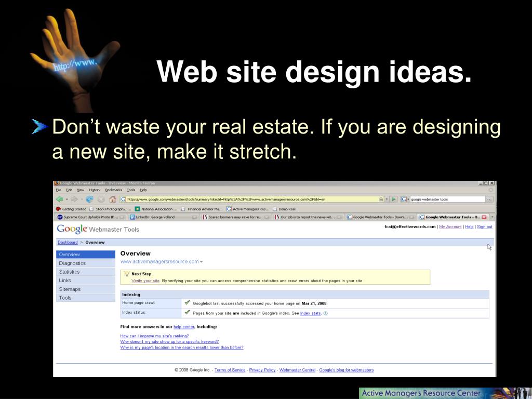Open Why is my page's location lower link
Screen dimensions: 532x399
point(181,348)
